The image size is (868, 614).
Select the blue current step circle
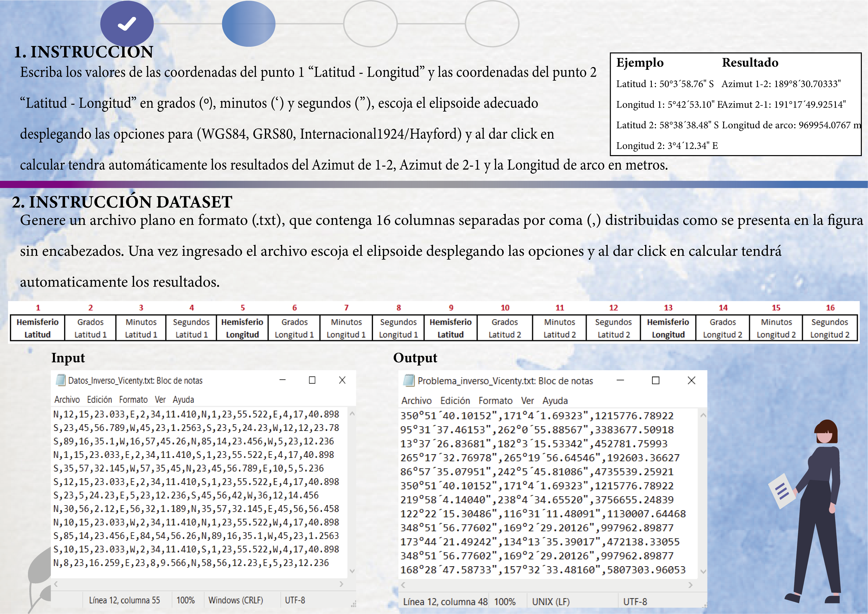click(248, 24)
